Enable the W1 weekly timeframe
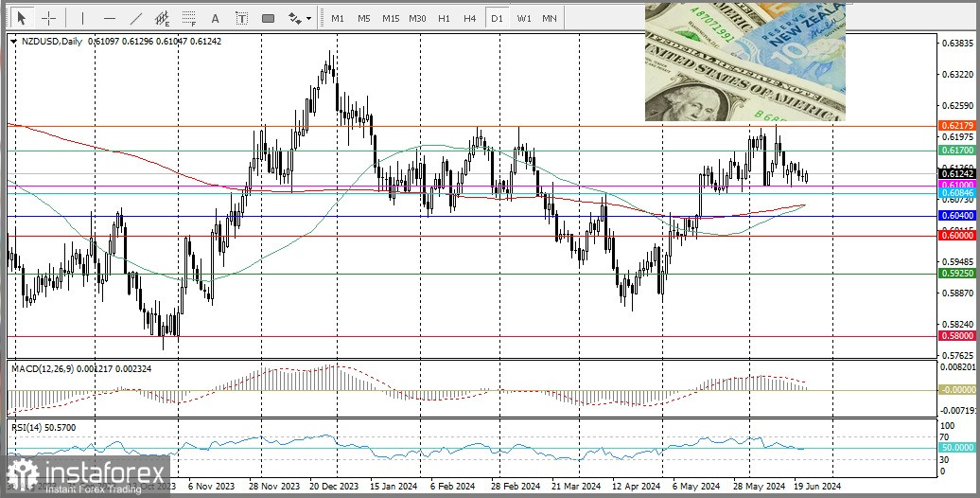The image size is (980, 498). pos(523,18)
